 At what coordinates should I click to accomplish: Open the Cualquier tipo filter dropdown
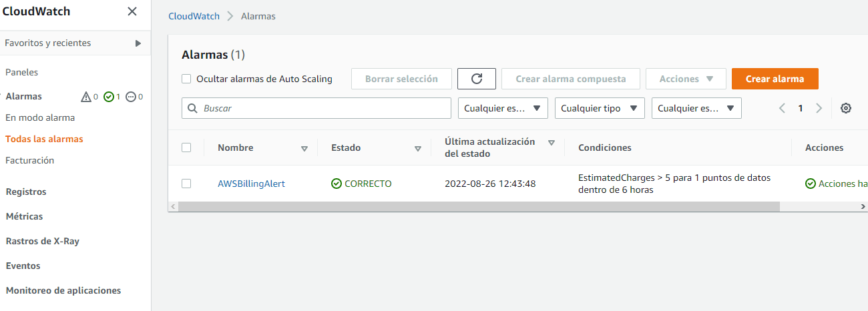click(600, 108)
